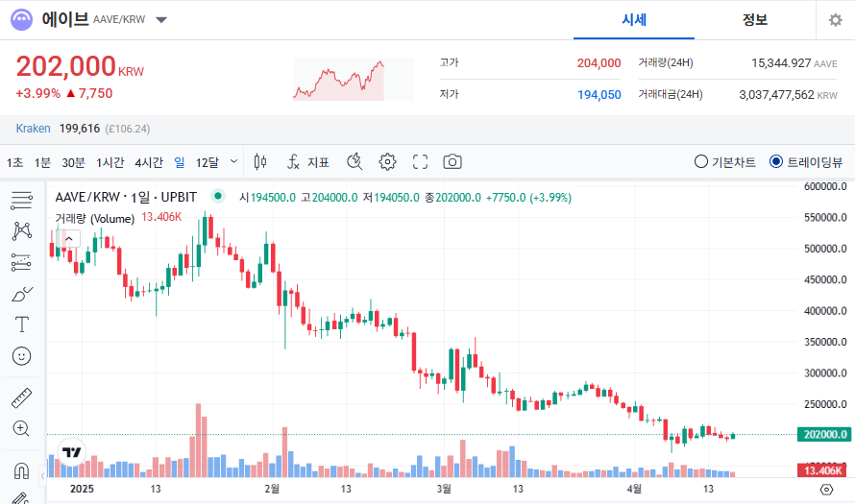The width and height of the screenshot is (855, 504).
Task: Select the 1시간 chart interval
Action: [110, 162]
